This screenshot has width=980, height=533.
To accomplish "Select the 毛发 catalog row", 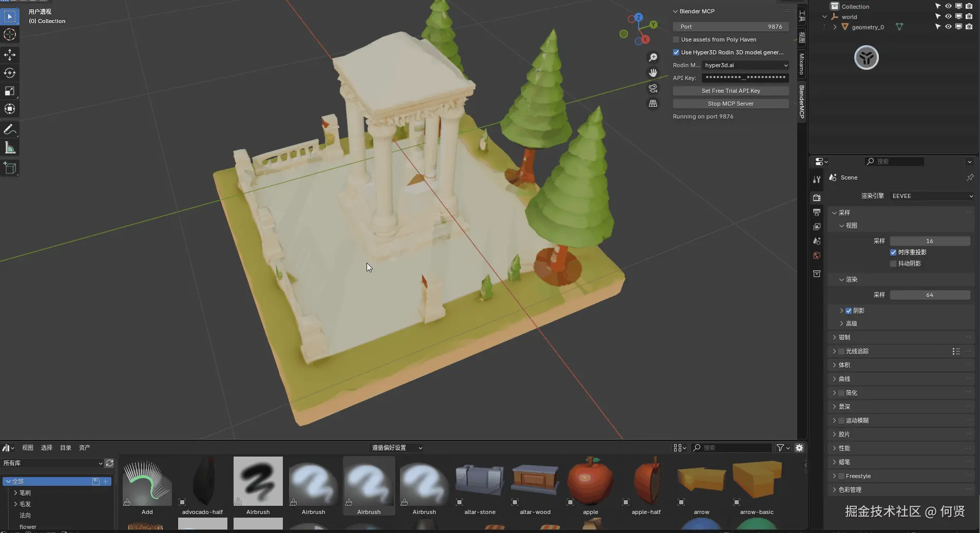I will tap(57, 504).
